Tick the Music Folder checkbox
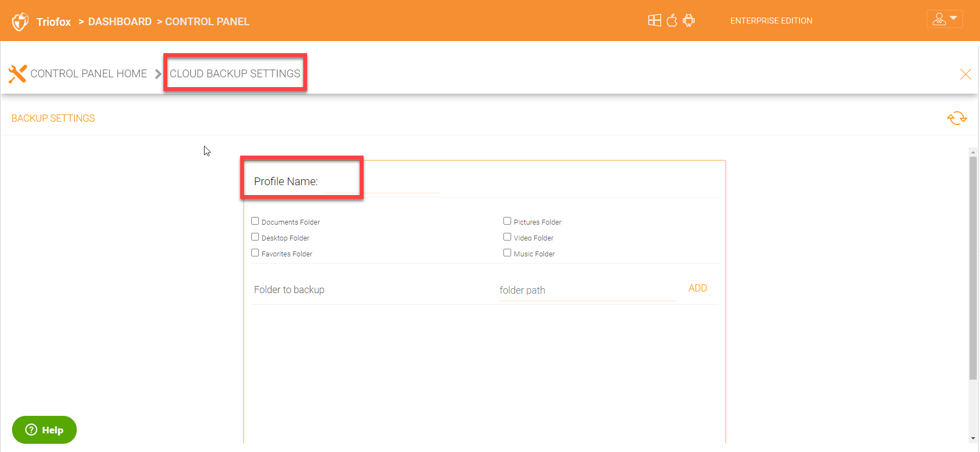 coord(507,253)
